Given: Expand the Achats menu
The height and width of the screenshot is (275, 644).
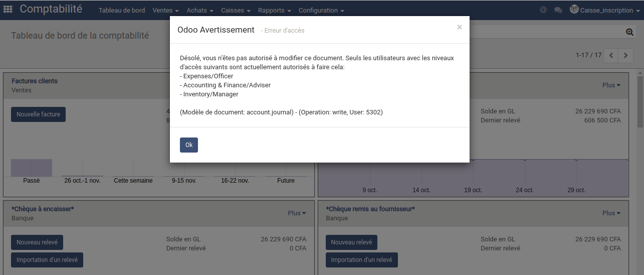Looking at the screenshot, I should [x=199, y=11].
